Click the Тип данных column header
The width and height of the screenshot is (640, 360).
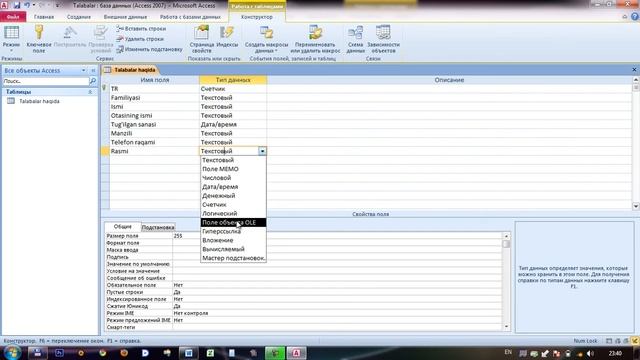(233, 80)
